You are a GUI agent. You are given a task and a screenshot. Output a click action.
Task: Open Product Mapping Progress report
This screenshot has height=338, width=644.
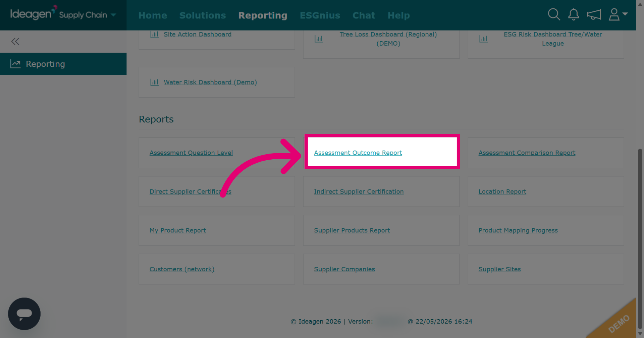(518, 230)
